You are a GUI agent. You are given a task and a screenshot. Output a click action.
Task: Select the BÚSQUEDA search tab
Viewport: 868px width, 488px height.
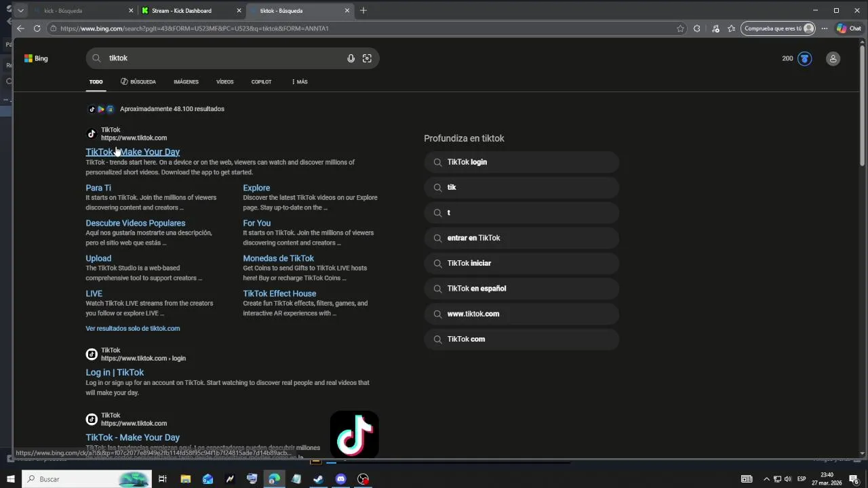(x=138, y=82)
